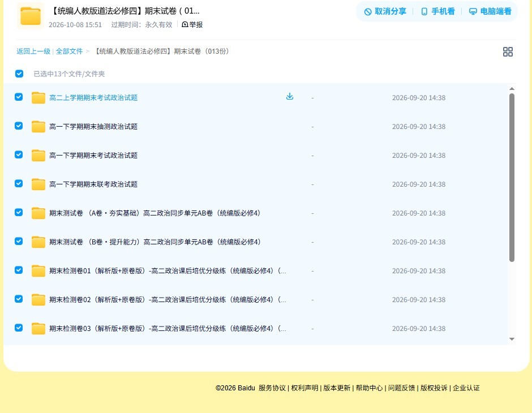Open 企业认证 footer link
Viewport: 532px width, 413px height.
pyautogui.click(x=466, y=388)
